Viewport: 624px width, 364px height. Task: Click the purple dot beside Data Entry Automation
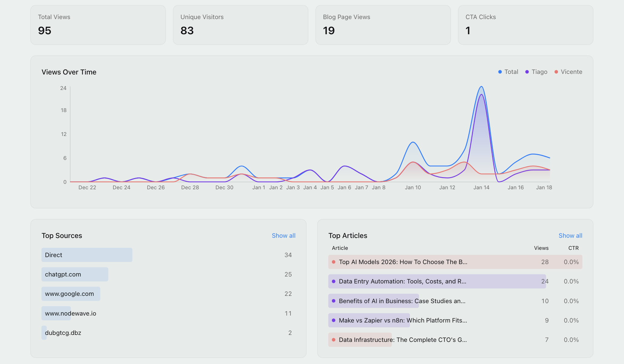click(334, 281)
